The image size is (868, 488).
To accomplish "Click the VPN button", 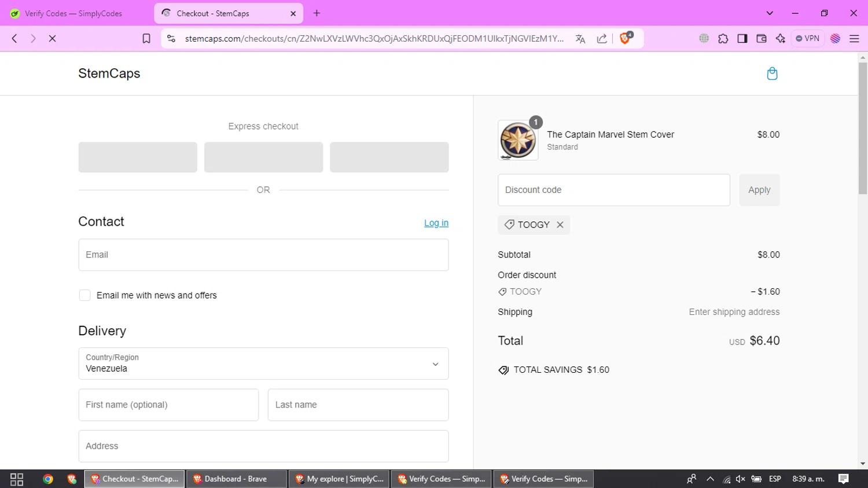I will click(808, 38).
